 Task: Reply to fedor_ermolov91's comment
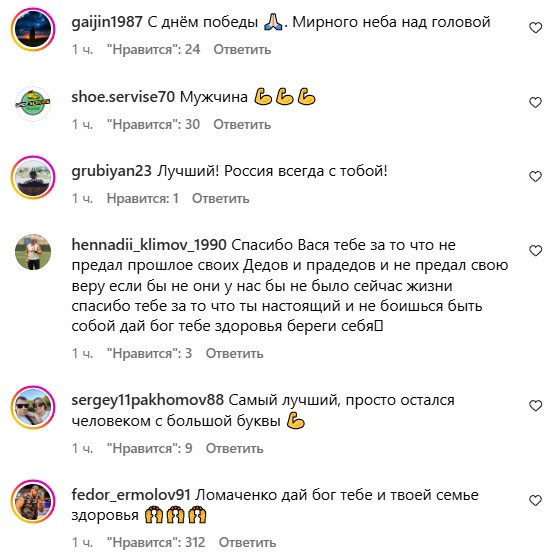(247, 542)
